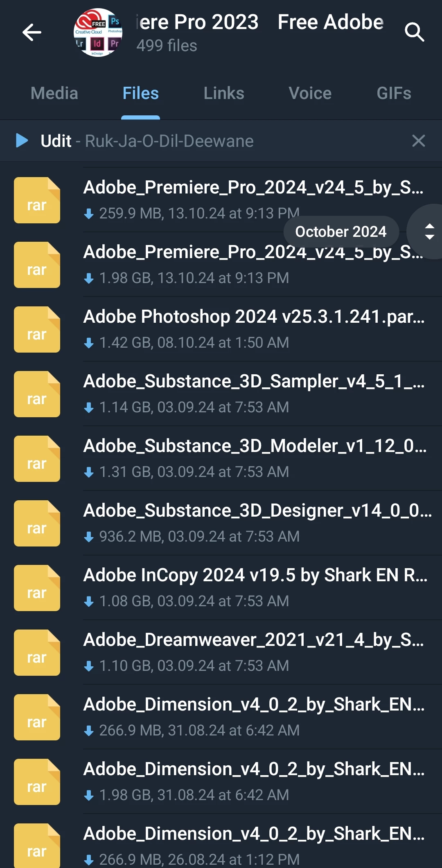The width and height of the screenshot is (442, 868).
Task: Tap rar icon of 1.98 GB Premiere file
Action: click(37, 265)
